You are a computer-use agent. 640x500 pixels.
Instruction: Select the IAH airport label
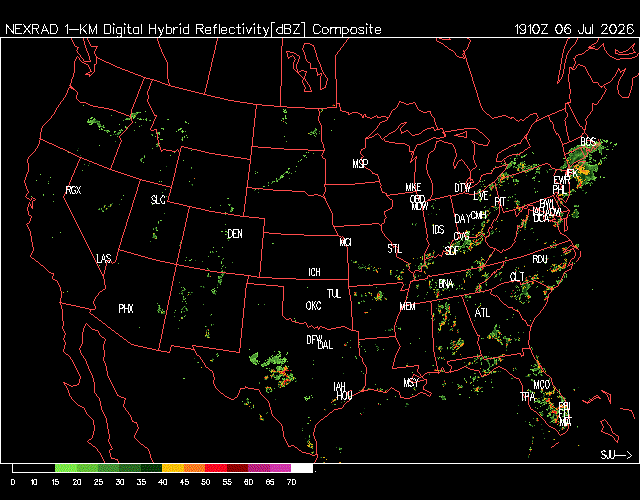pyautogui.click(x=339, y=387)
